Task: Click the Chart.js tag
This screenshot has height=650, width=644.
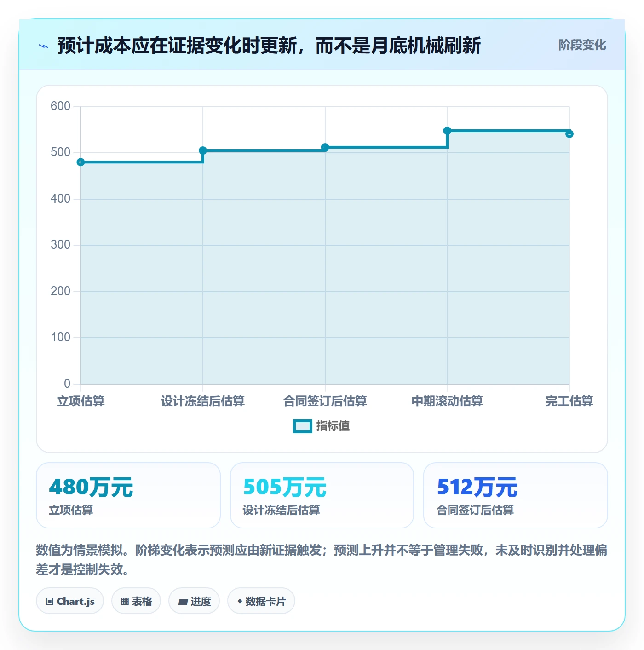Action: (x=70, y=601)
